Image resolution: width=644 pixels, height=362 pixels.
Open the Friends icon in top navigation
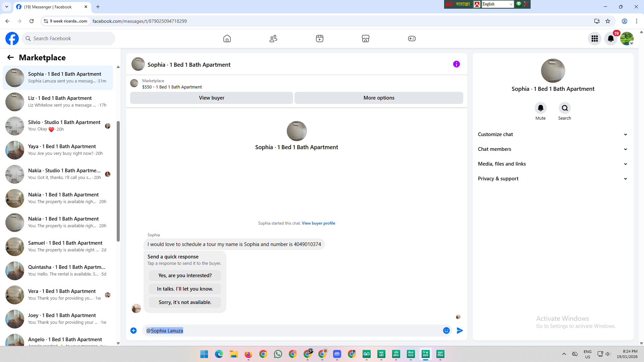pyautogui.click(x=273, y=39)
